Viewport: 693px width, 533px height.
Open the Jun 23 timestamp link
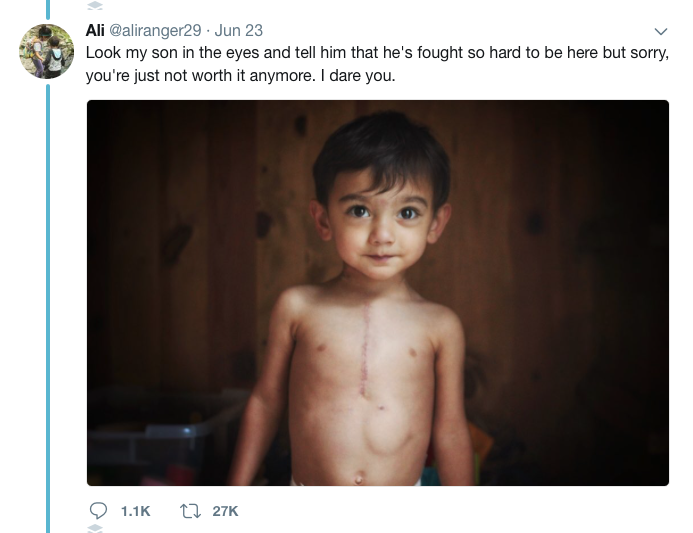(x=239, y=30)
